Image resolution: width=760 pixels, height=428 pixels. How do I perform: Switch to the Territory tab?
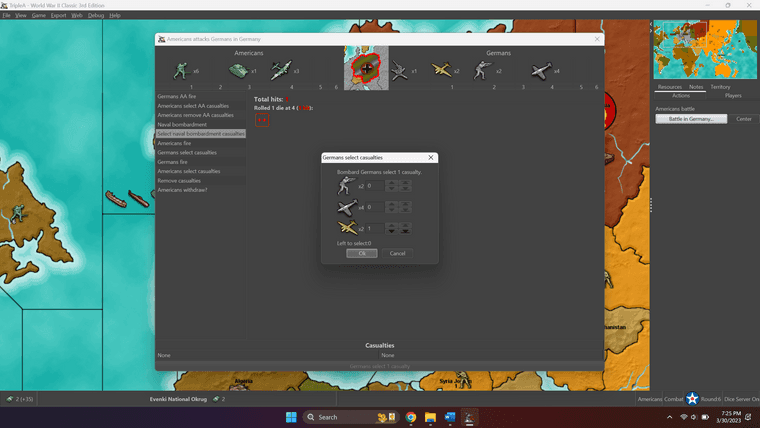click(720, 87)
